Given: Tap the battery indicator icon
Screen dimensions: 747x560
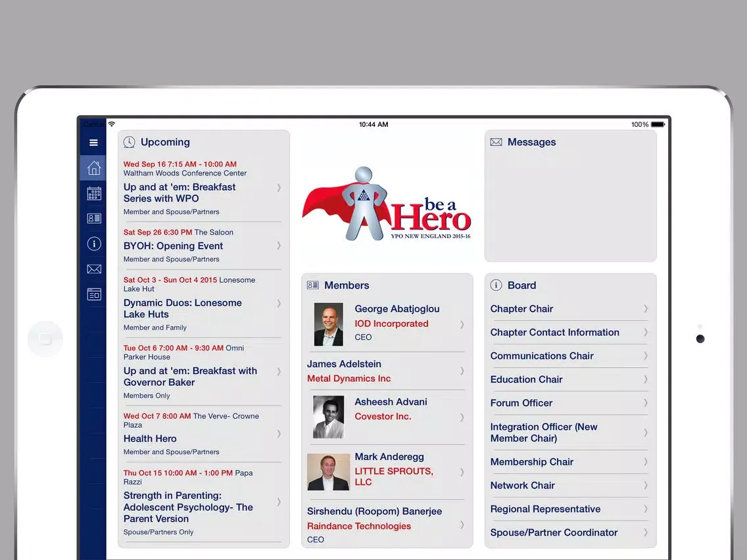Looking at the screenshot, I should pyautogui.click(x=658, y=124).
